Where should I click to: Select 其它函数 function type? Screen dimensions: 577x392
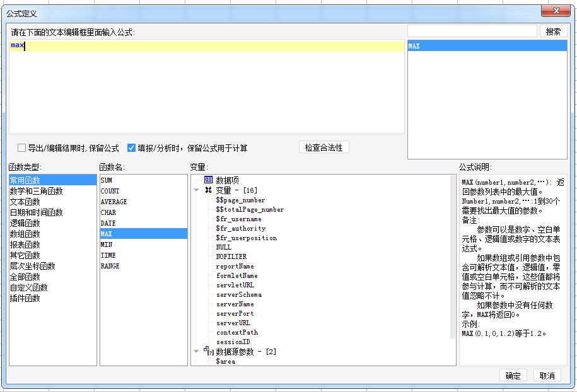53,255
